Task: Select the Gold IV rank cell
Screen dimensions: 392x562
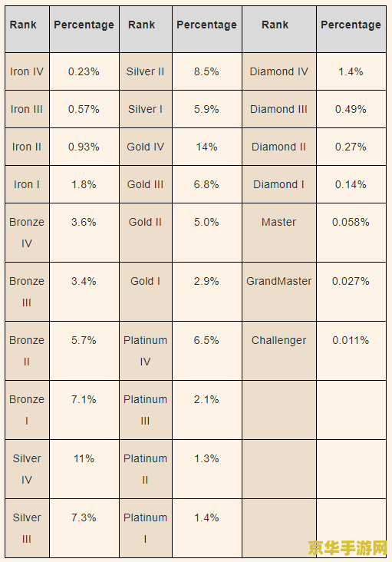Action: pyautogui.click(x=146, y=147)
